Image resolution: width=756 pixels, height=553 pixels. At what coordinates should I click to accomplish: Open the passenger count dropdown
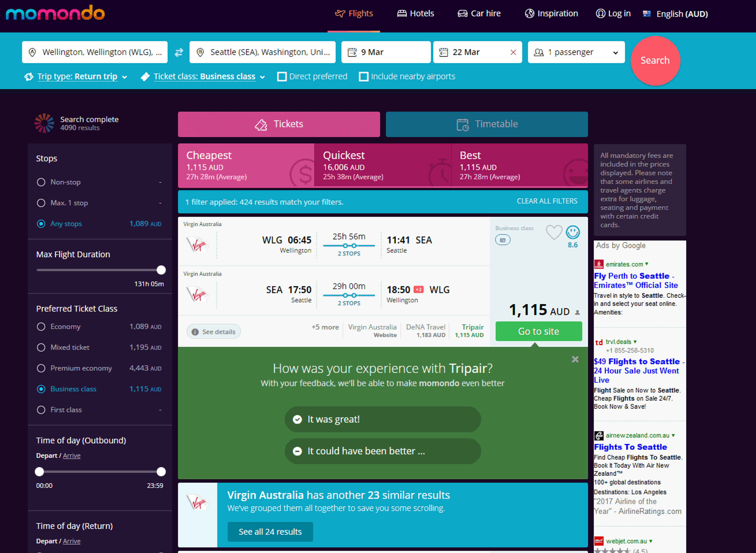click(x=576, y=52)
